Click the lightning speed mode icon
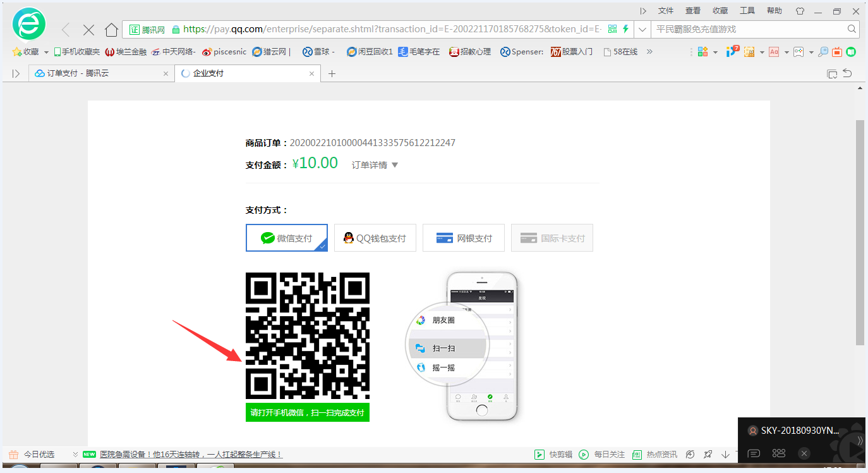 tap(625, 29)
